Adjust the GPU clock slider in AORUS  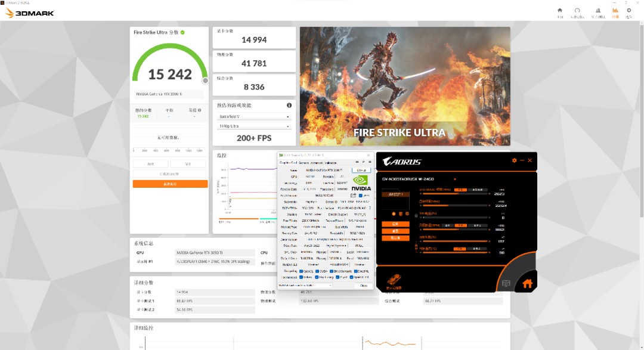click(x=454, y=194)
